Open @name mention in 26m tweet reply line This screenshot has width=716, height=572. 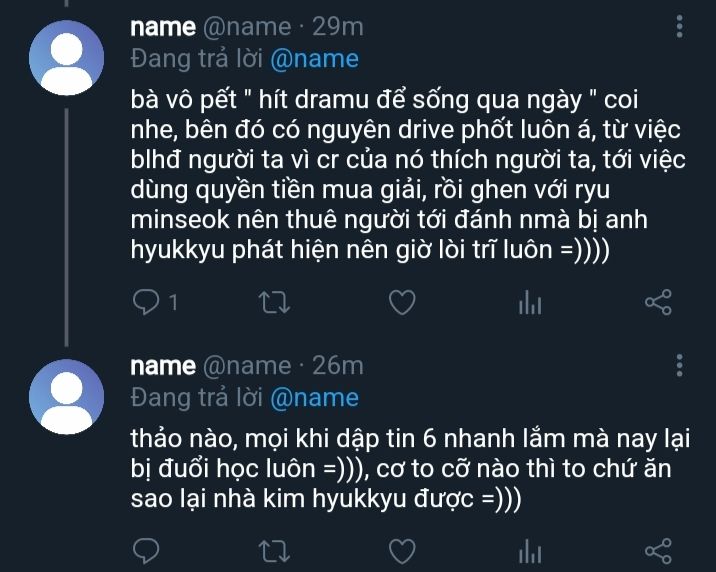[314, 397]
